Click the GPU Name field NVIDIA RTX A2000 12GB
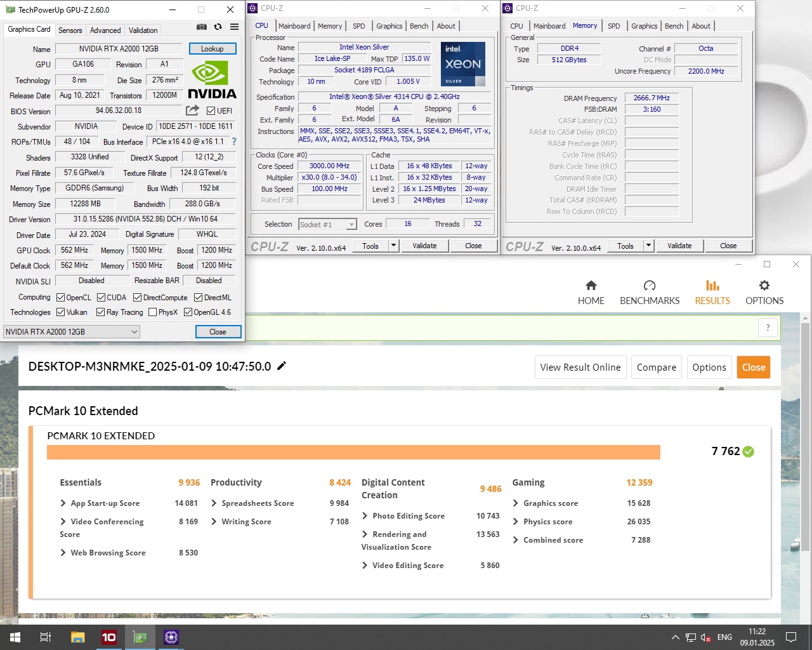812x650 pixels. coord(119,49)
